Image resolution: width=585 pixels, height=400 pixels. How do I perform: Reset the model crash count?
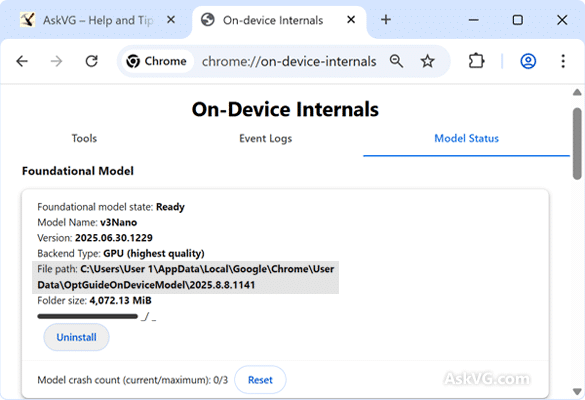(260, 380)
